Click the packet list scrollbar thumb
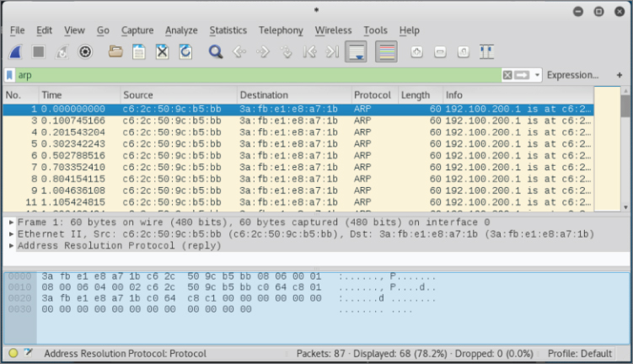This screenshot has height=364, width=633. [625, 105]
